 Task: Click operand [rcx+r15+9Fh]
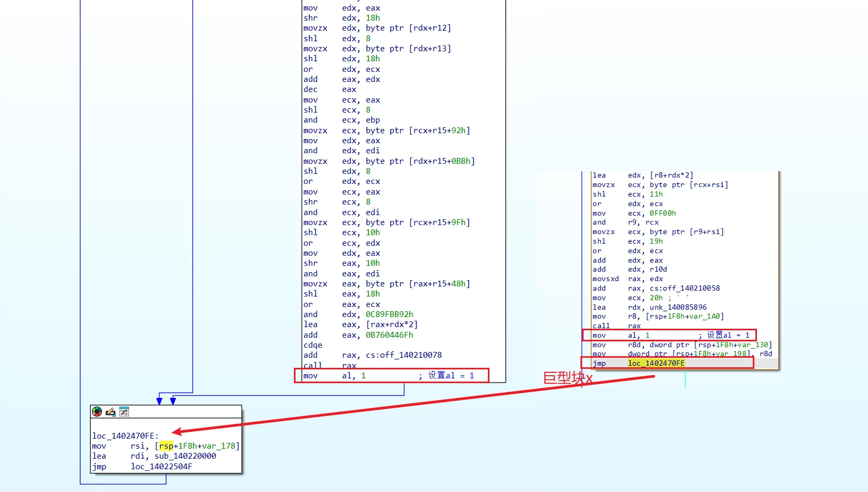pos(439,222)
